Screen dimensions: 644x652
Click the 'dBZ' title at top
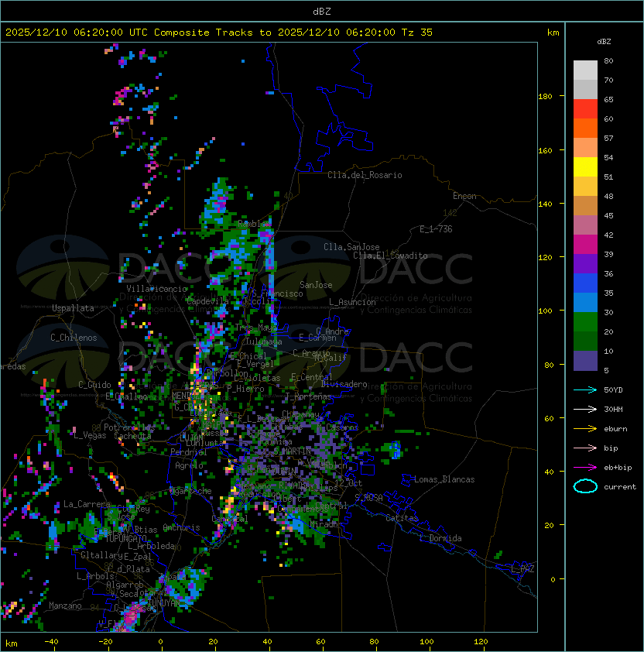click(322, 11)
